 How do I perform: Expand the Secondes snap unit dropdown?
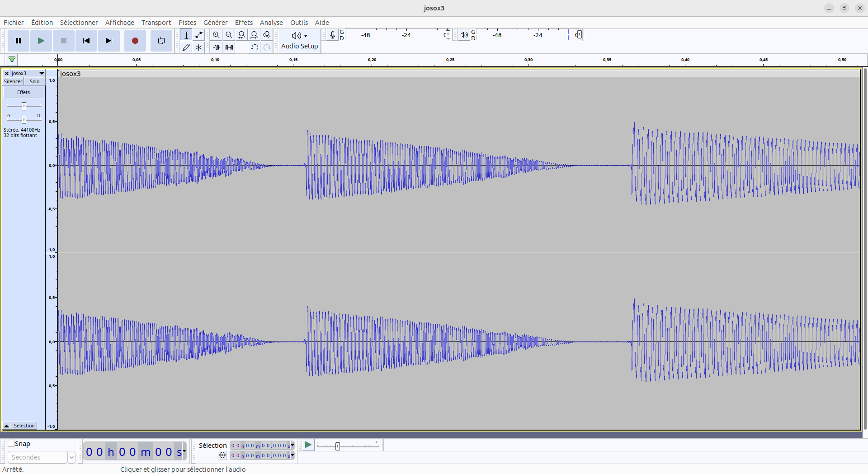click(x=71, y=457)
